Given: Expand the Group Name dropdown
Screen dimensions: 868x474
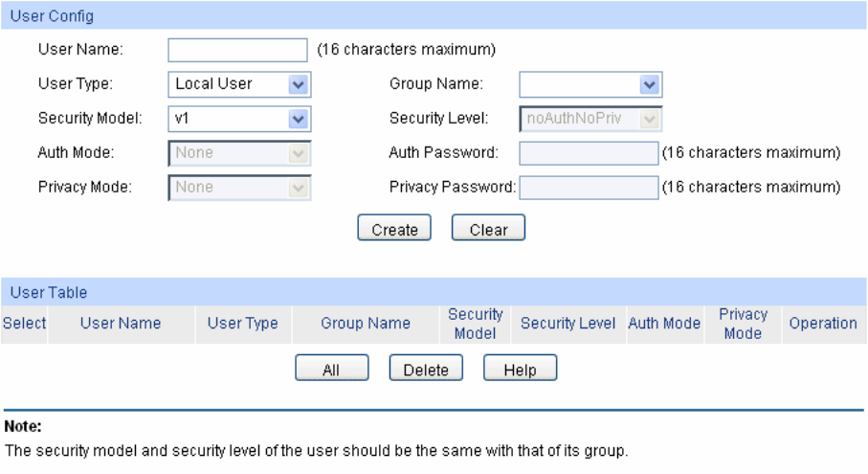Looking at the screenshot, I should point(590,84).
